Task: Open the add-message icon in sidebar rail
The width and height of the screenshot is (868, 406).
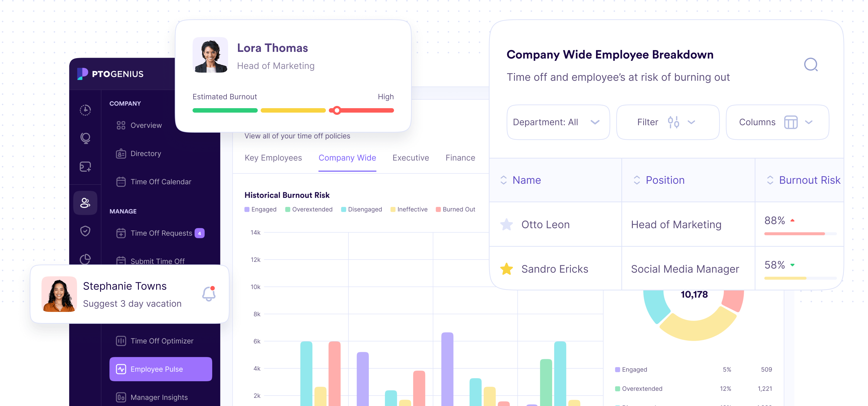Action: [85, 167]
